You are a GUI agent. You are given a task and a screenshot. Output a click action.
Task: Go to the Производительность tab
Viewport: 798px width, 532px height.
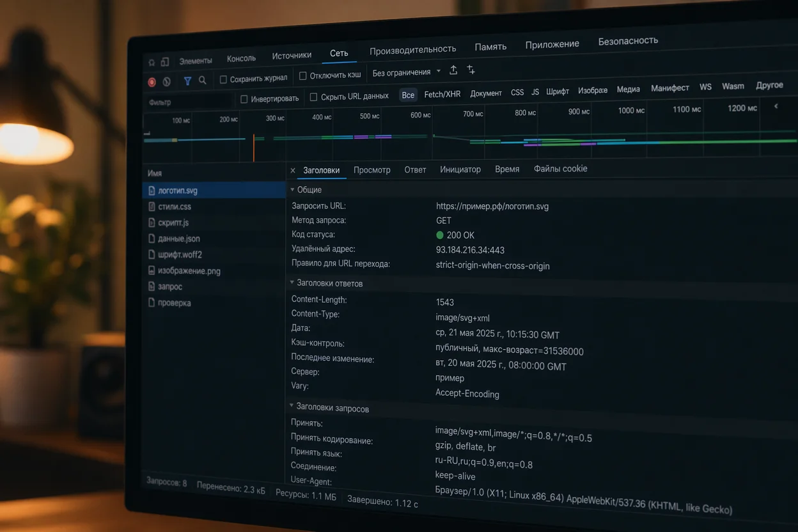tap(412, 49)
